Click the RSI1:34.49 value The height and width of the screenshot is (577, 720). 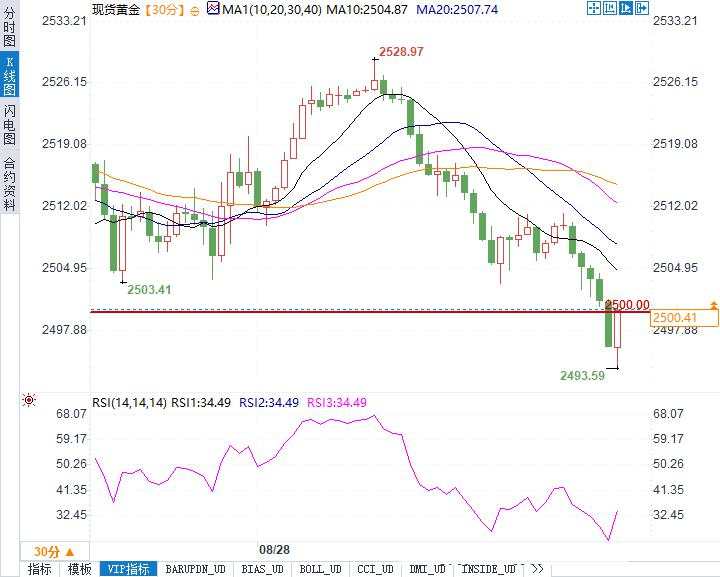(x=201, y=403)
